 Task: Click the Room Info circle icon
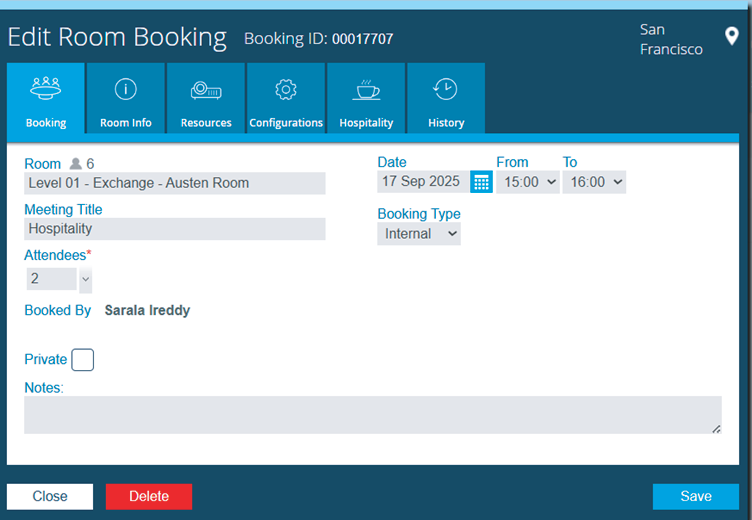pyautogui.click(x=126, y=89)
